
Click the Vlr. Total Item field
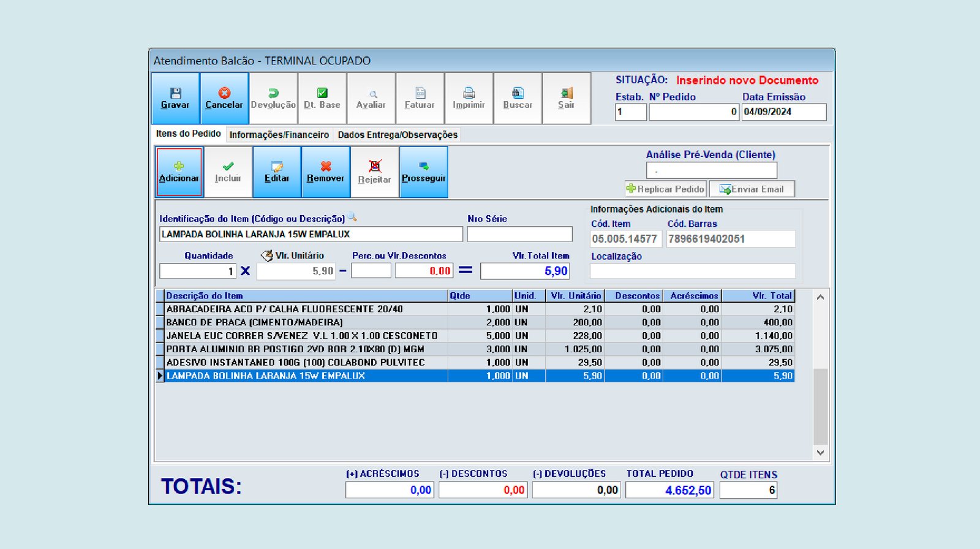(x=526, y=271)
